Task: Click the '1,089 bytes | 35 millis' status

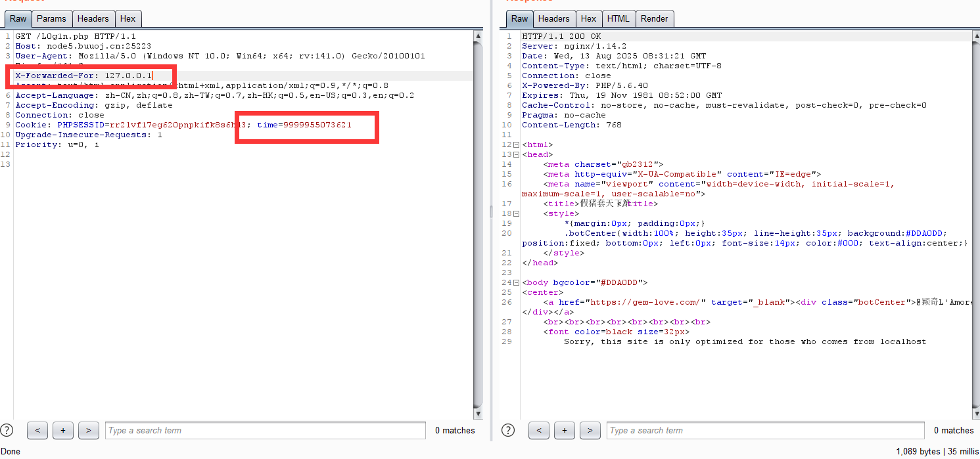Action: [937, 452]
